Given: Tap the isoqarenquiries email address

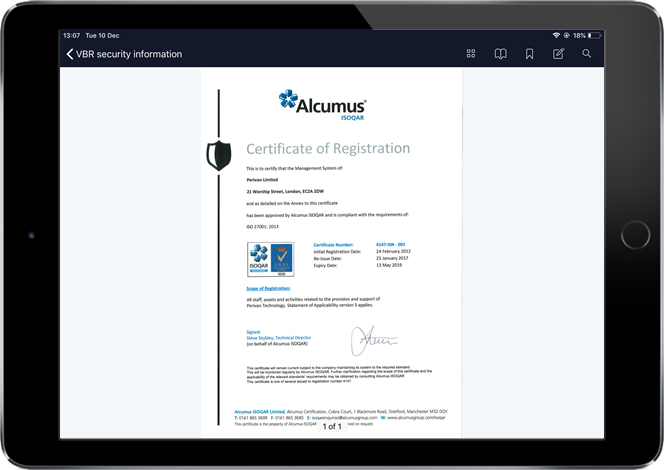Looking at the screenshot, I should (x=344, y=417).
